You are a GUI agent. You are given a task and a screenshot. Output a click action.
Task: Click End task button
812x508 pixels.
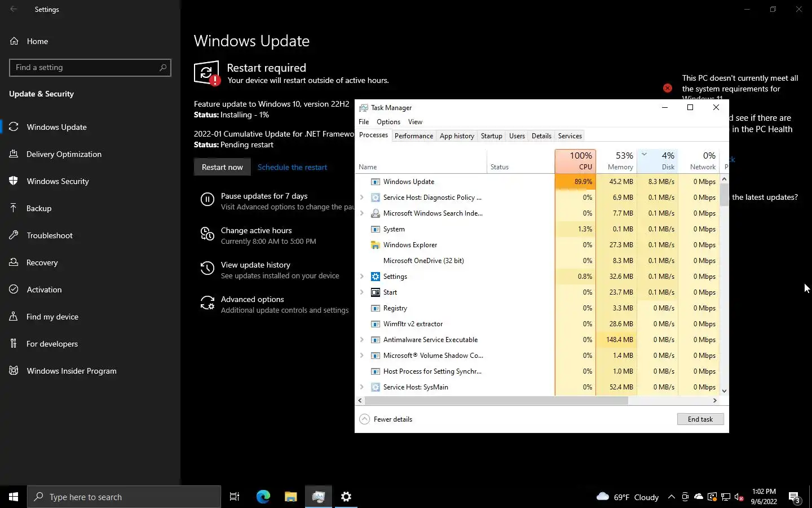click(700, 419)
